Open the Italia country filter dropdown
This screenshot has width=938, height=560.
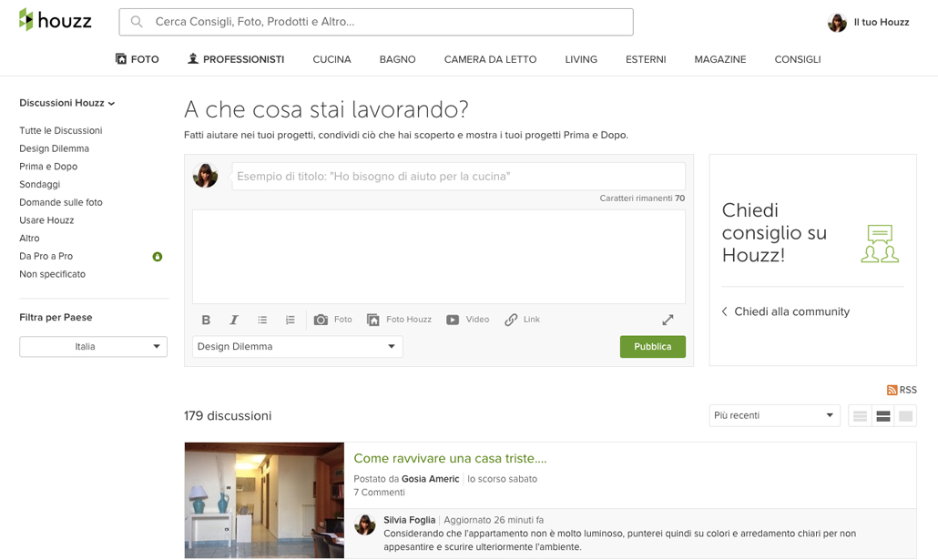click(x=93, y=347)
